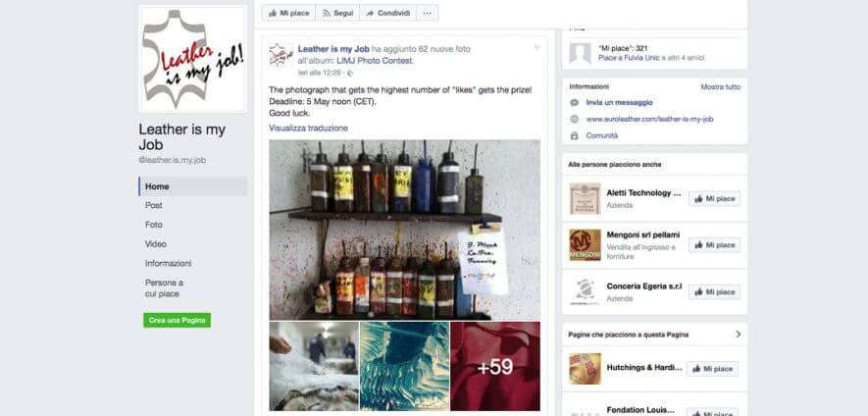Open the Condividi share menu

tap(387, 14)
